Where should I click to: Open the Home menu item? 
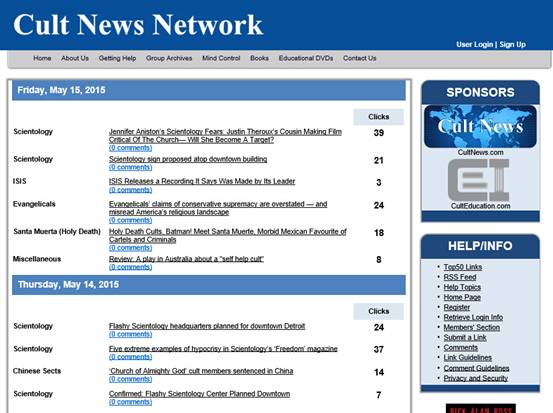(x=42, y=58)
